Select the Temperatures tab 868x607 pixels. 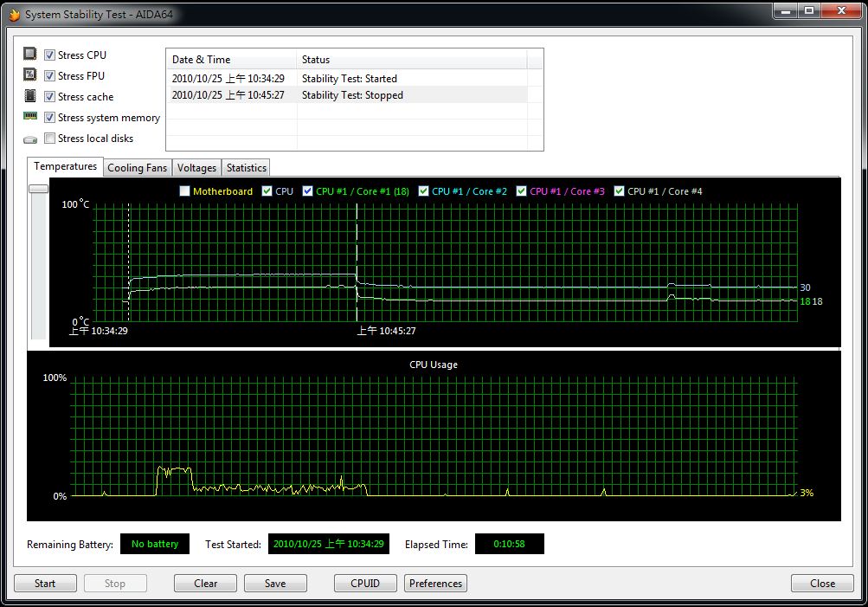coord(65,166)
